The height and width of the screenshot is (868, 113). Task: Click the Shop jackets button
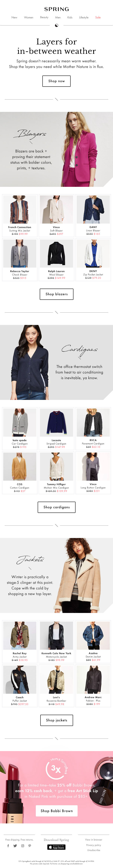[x=56, y=720]
